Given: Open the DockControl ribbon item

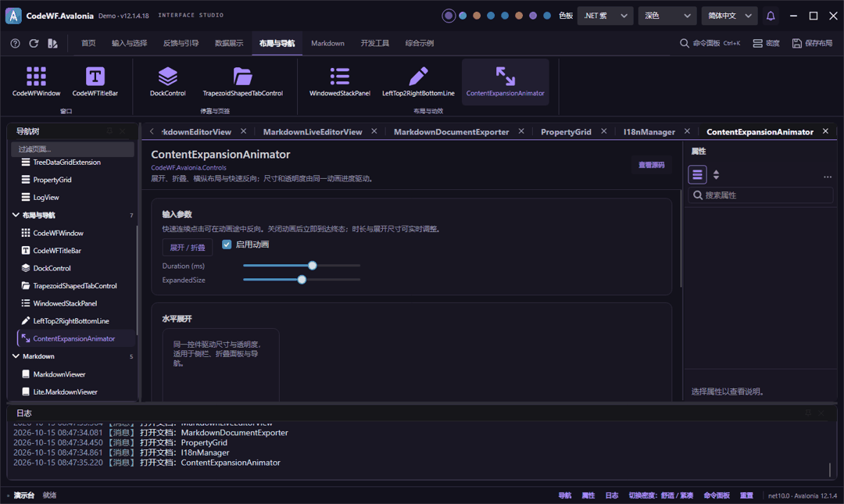Looking at the screenshot, I should [x=167, y=82].
